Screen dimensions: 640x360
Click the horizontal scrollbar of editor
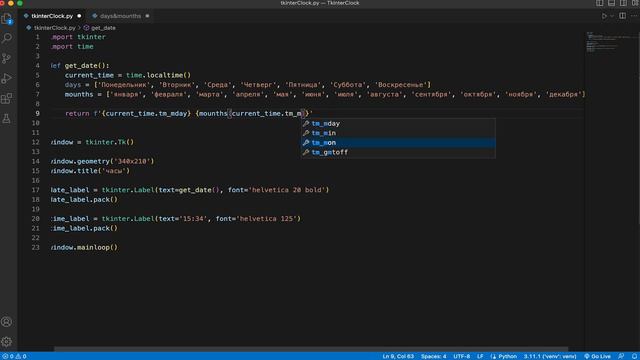311,349
